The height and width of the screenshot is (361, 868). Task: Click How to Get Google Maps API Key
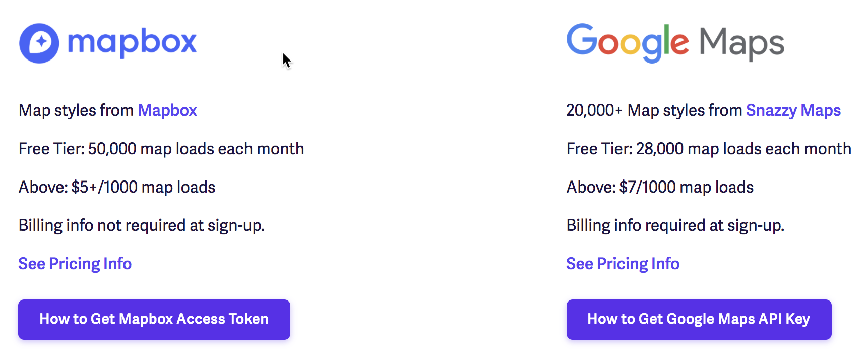(699, 320)
